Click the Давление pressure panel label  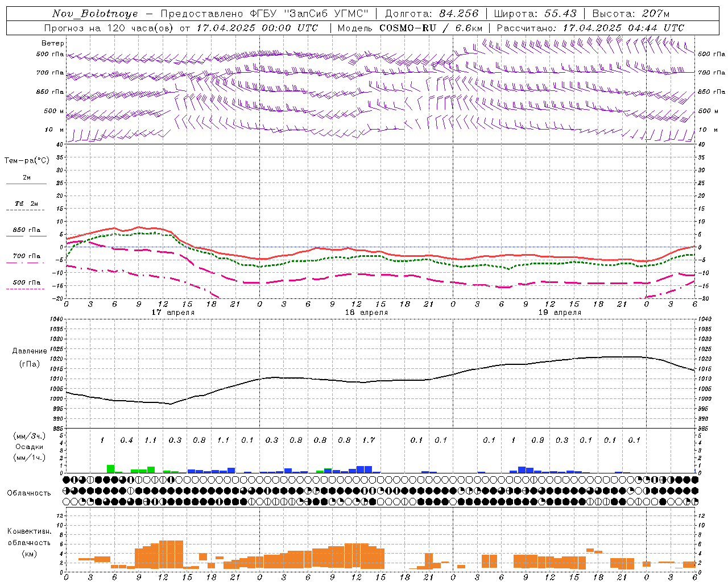(x=30, y=351)
